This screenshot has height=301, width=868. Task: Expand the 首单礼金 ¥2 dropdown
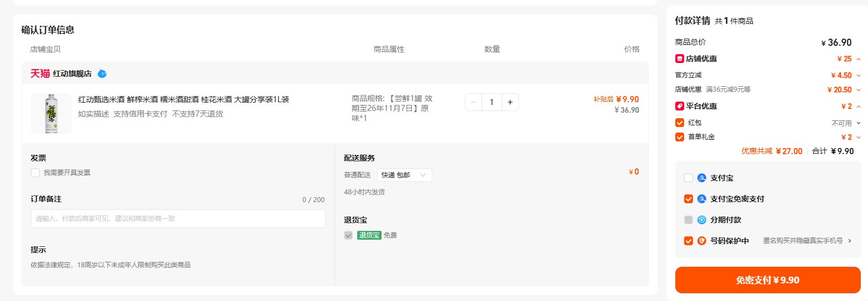tap(859, 138)
